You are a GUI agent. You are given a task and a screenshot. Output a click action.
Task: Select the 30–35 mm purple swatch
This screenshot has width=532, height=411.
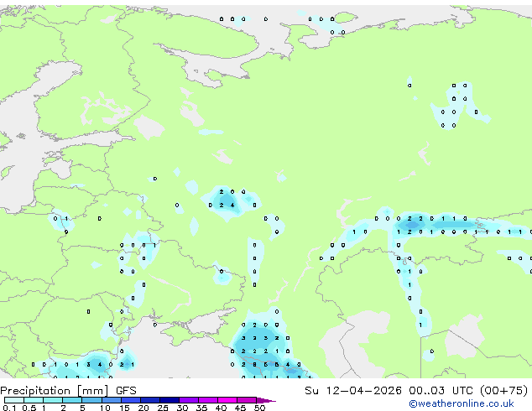[x=189, y=400]
